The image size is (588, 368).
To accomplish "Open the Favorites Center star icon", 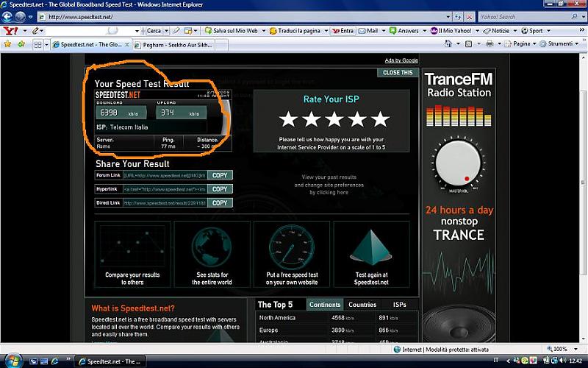I will pyautogui.click(x=7, y=44).
